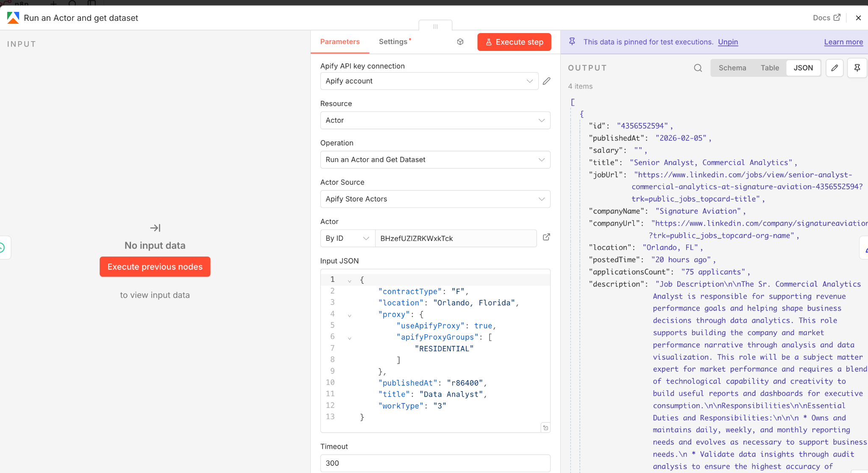Expand the Operation dropdown
This screenshot has height=473, width=868.
[x=435, y=160]
